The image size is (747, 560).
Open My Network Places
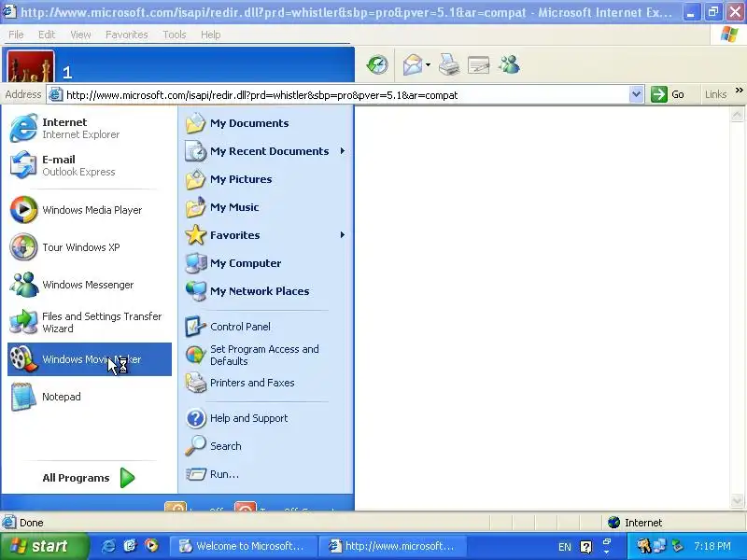click(266, 291)
